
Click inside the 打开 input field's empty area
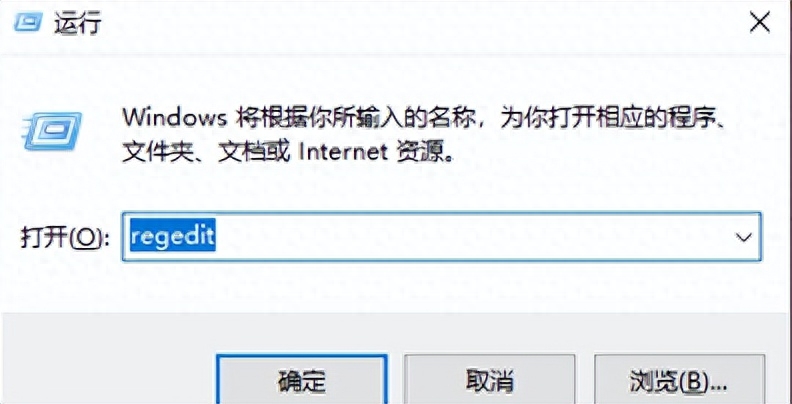(x=470, y=237)
